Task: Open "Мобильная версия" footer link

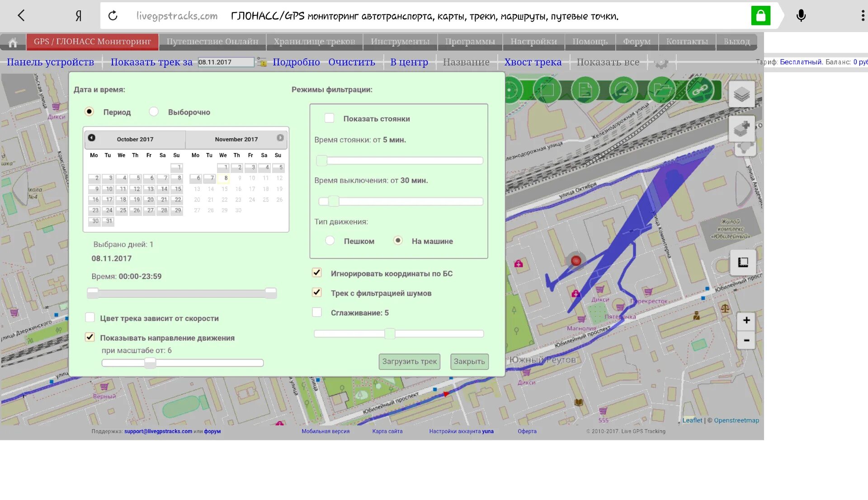Action: [325, 431]
